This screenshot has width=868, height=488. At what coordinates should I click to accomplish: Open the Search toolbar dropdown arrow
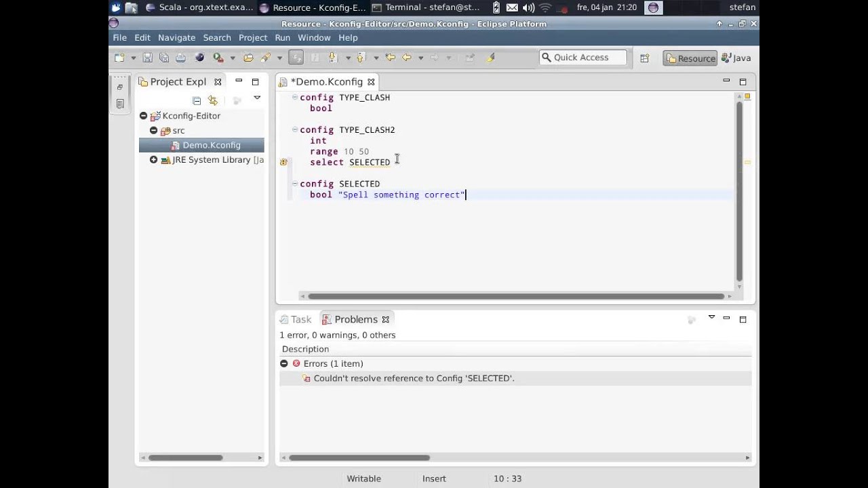(x=279, y=58)
